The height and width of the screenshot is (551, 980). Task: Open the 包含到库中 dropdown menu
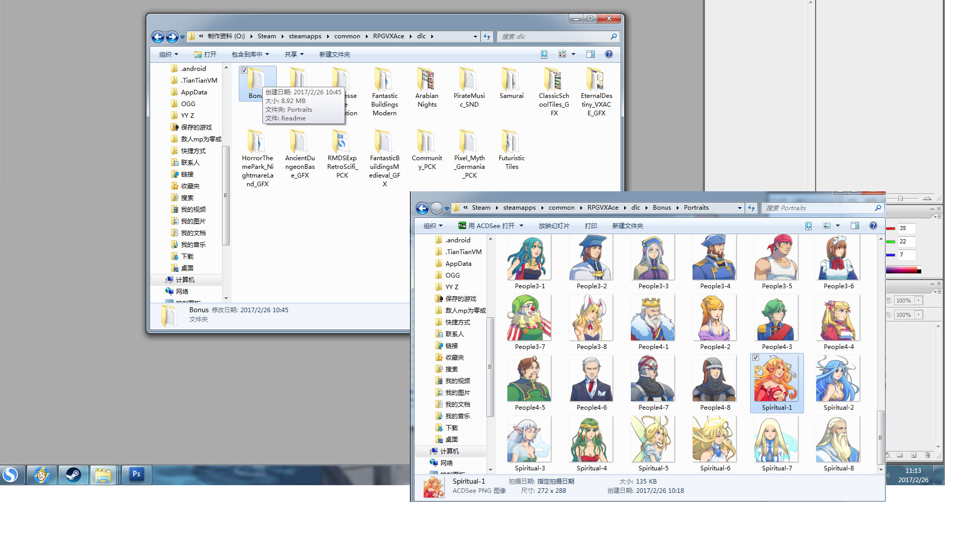250,55
